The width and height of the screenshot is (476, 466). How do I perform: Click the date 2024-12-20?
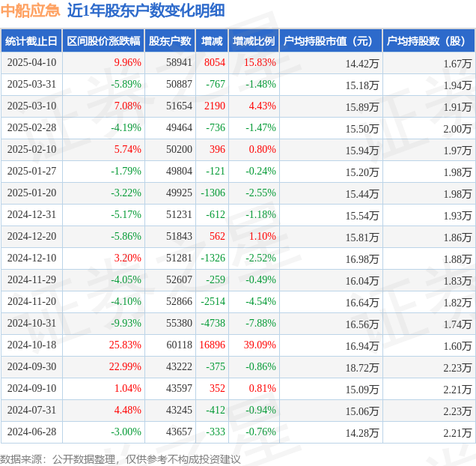(32, 236)
